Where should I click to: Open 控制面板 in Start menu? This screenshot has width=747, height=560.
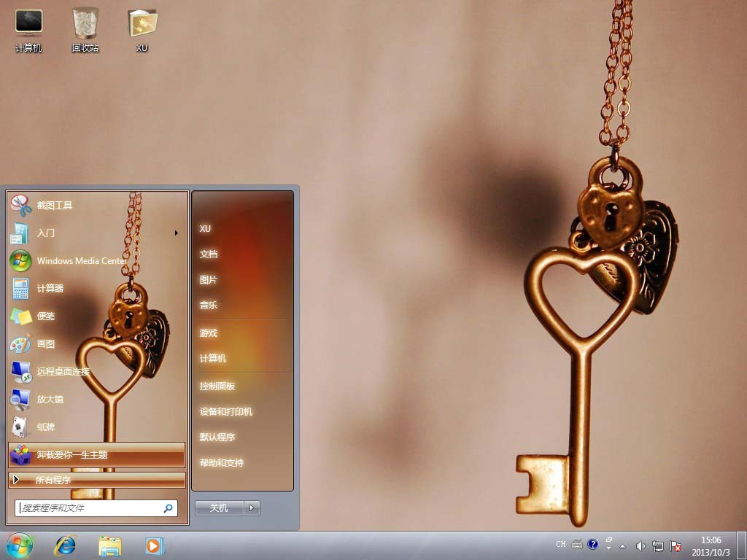pos(217,386)
